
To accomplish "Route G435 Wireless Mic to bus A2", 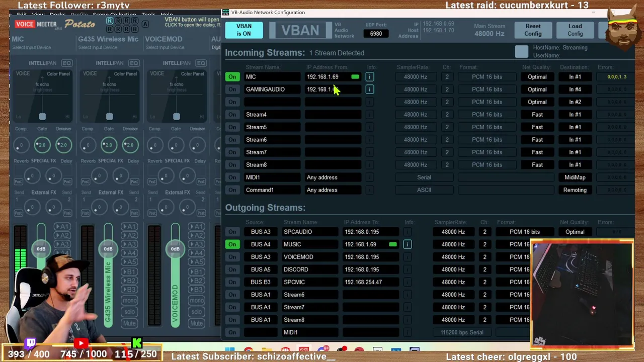I will pos(129,236).
